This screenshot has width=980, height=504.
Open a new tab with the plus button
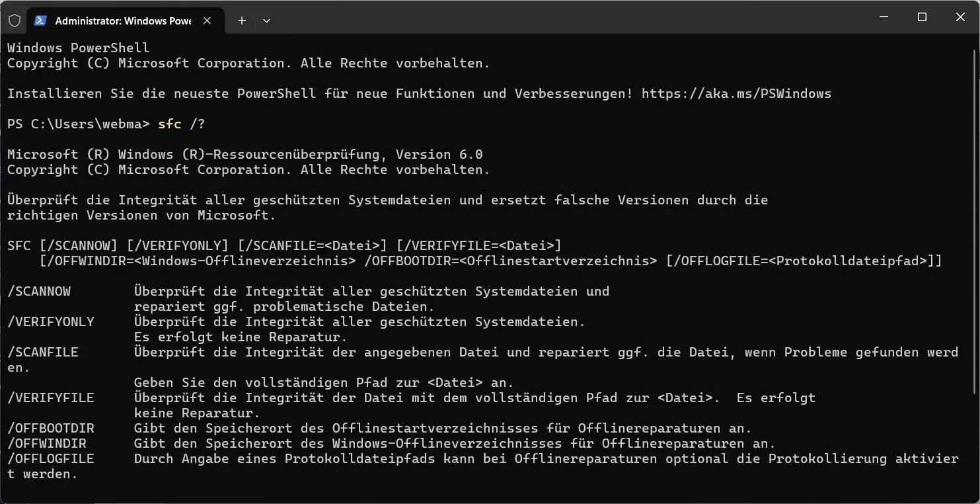(242, 21)
